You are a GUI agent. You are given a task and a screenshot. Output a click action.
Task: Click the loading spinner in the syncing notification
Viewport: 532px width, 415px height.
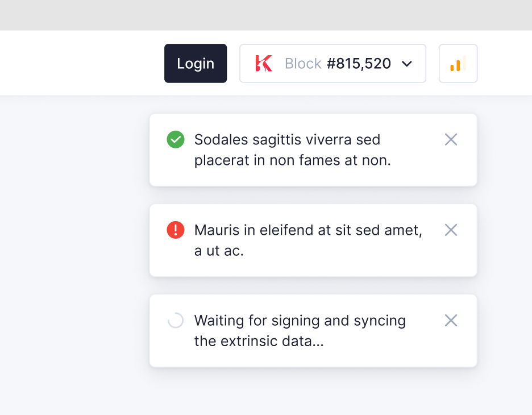pos(176,320)
